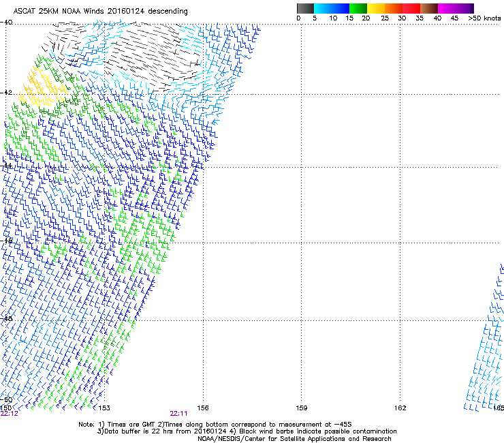Click the '156' longitude label
Screen dimensions: 504x443
203,408
